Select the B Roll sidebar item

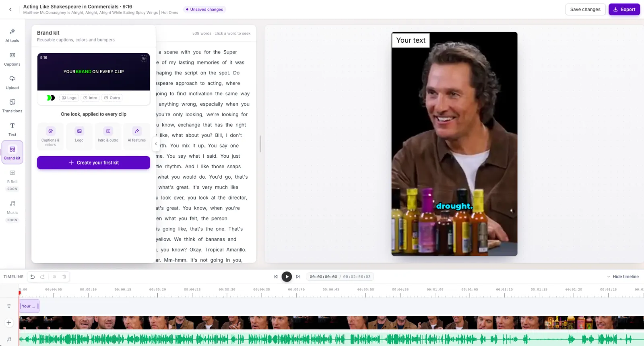(x=12, y=179)
